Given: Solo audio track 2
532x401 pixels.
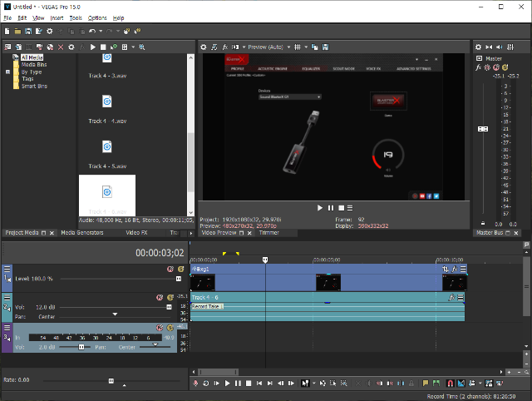Looking at the screenshot, I should click(170, 298).
